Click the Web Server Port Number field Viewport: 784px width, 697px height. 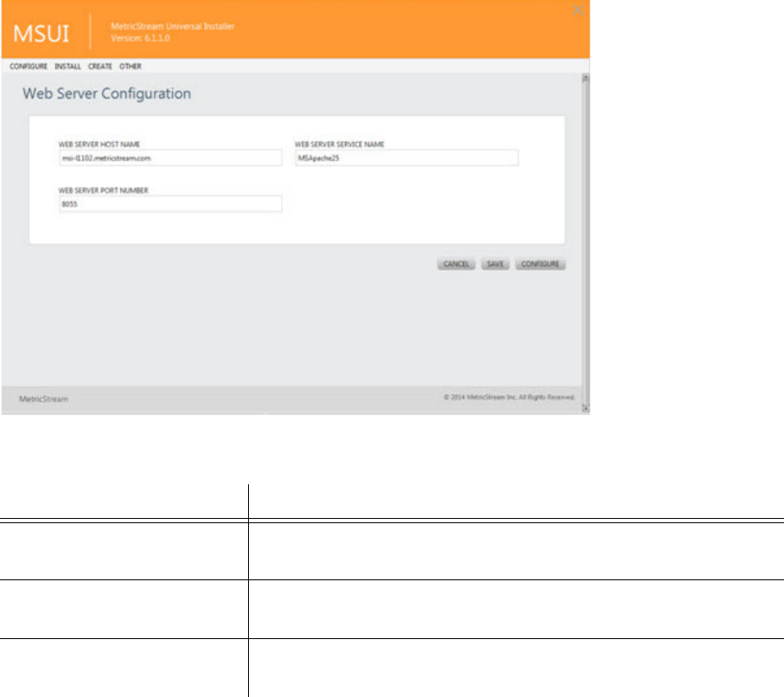coord(170,204)
